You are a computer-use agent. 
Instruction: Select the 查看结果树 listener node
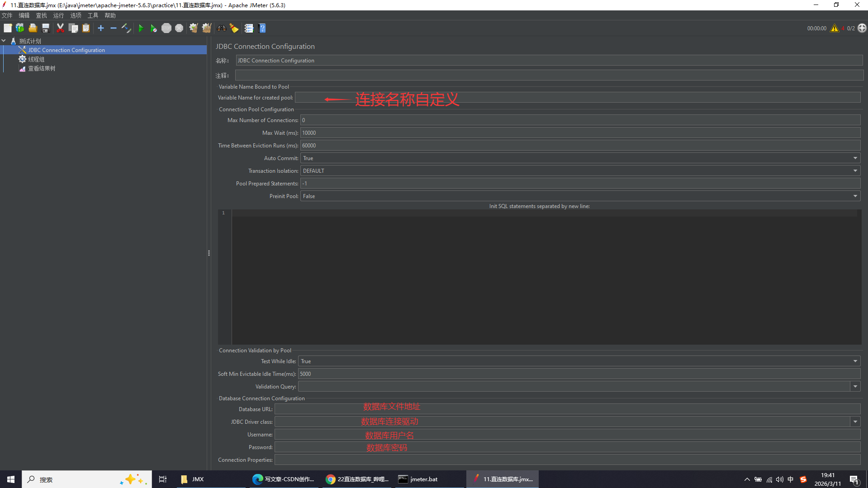[x=42, y=68]
